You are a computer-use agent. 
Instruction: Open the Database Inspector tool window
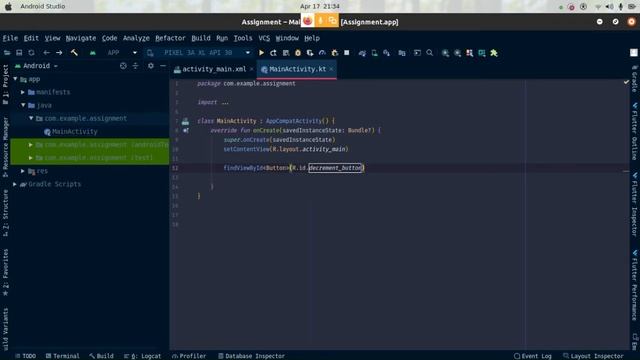coord(251,356)
